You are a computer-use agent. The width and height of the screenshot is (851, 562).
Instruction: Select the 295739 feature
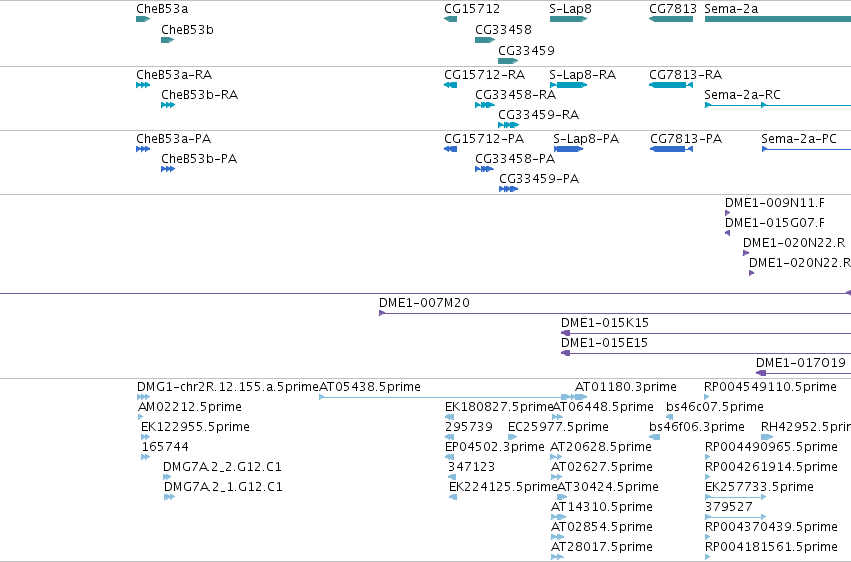449,438
